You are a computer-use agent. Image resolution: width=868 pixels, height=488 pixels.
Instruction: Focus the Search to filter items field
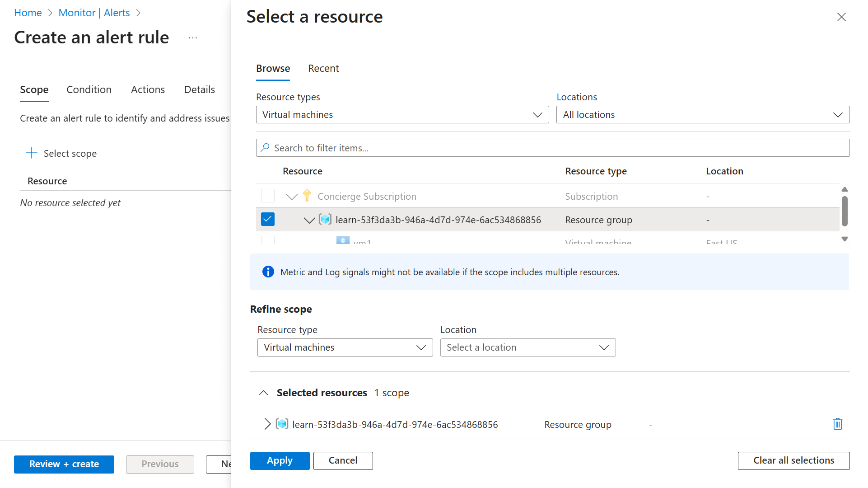[x=553, y=148]
